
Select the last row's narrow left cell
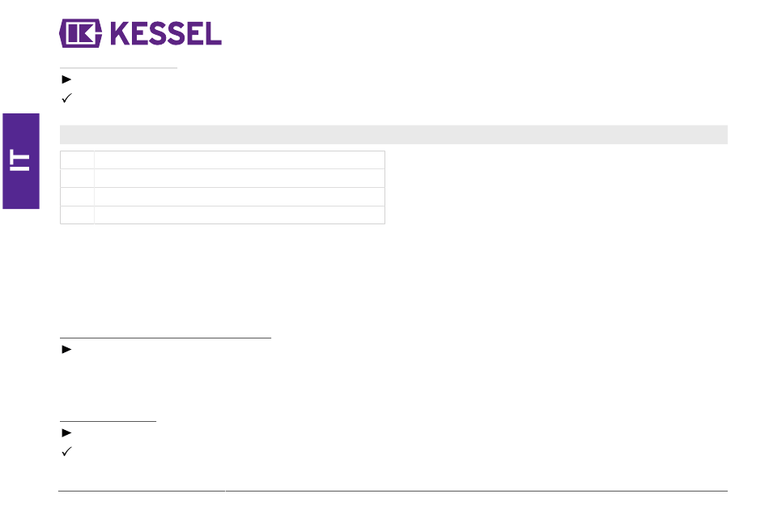pos(77,215)
